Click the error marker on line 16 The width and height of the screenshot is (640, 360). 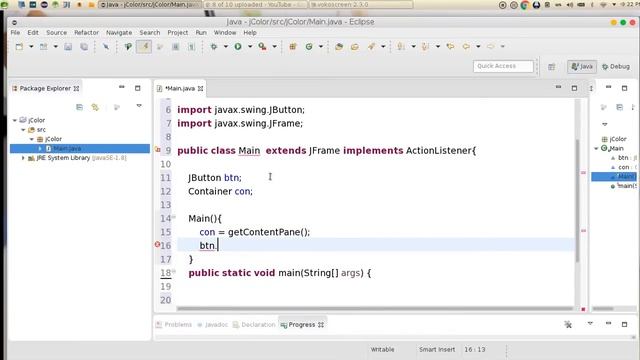click(157, 244)
